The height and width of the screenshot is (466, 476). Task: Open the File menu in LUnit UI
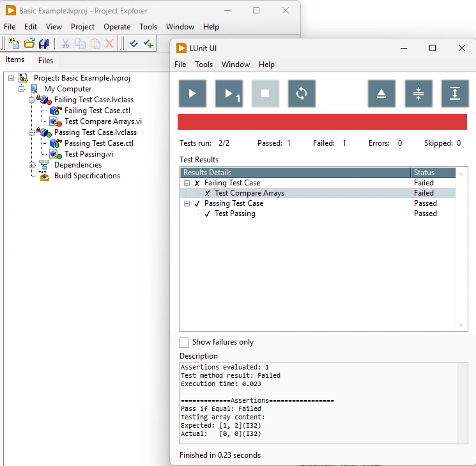180,65
